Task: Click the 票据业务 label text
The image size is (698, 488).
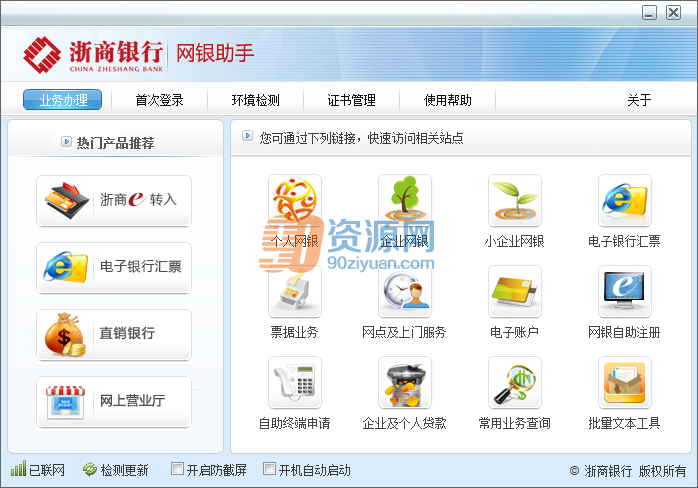Action: point(295,332)
